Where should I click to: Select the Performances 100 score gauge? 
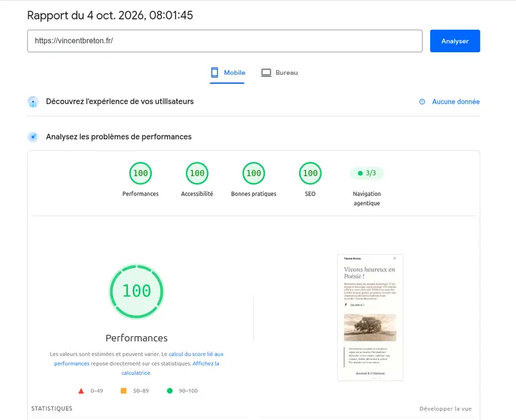141,173
